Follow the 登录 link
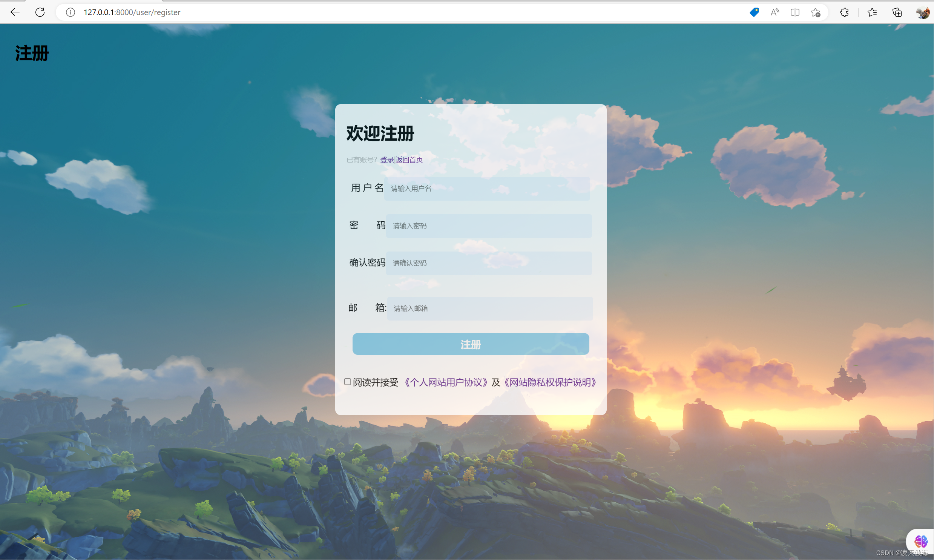Screen dimensions: 934x560 (386, 160)
